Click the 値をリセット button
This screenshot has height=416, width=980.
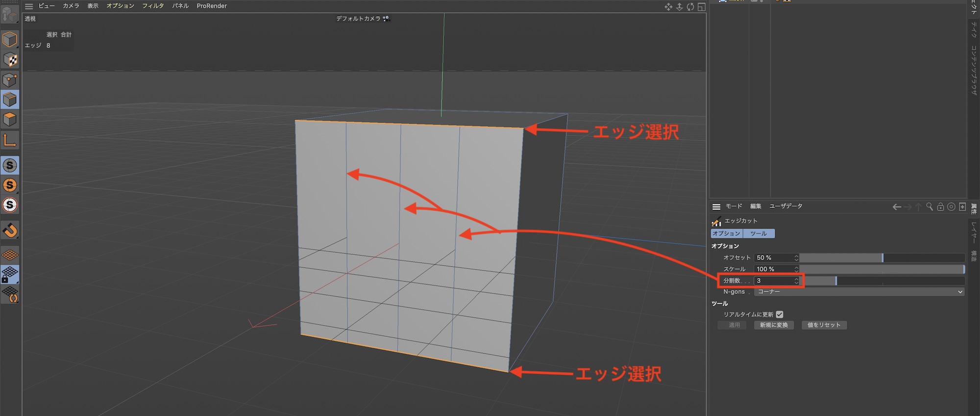[x=824, y=325]
